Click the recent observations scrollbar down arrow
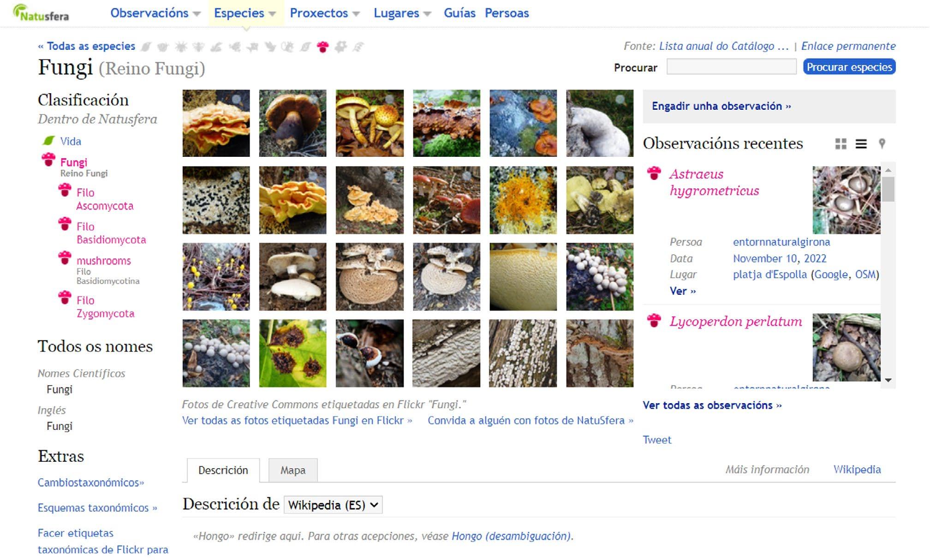This screenshot has width=930, height=560. click(x=888, y=380)
